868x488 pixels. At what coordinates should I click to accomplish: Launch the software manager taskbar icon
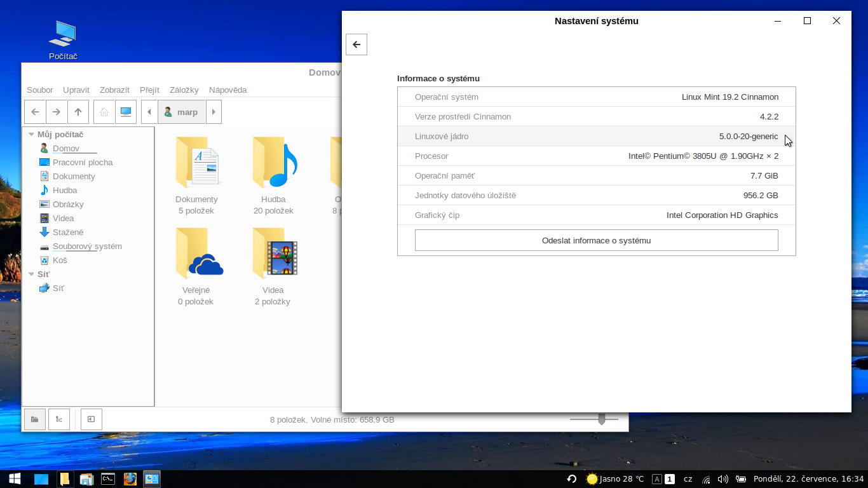(87, 479)
